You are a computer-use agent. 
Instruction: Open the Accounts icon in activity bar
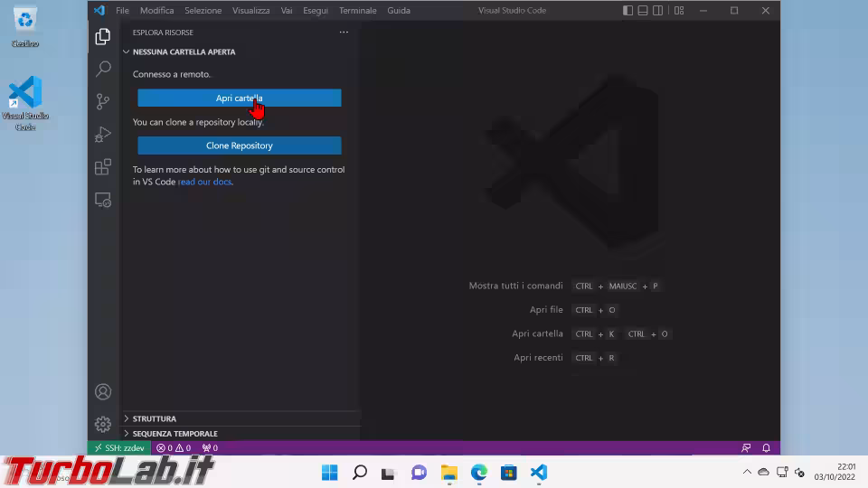pyautogui.click(x=103, y=391)
